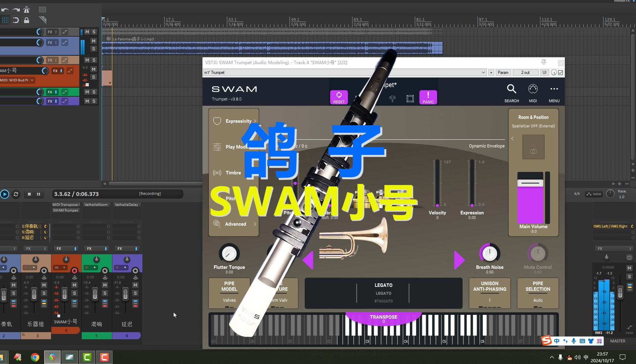The width and height of the screenshot is (636, 364).
Task: Solo the SWAM小号 track in track panel
Action: coord(94,77)
